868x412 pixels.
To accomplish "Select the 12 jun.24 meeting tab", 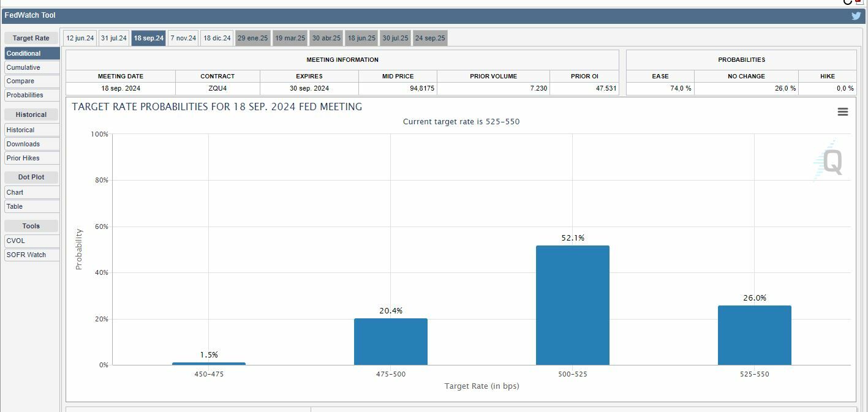I will pos(80,39).
